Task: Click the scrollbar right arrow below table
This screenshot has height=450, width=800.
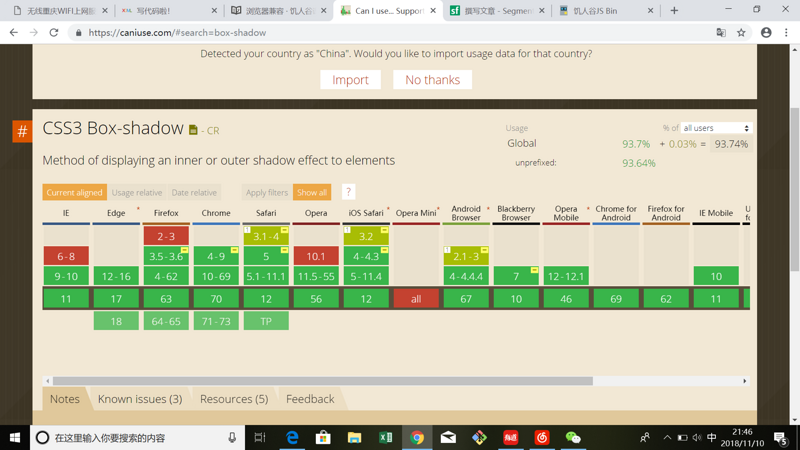Action: tap(744, 381)
